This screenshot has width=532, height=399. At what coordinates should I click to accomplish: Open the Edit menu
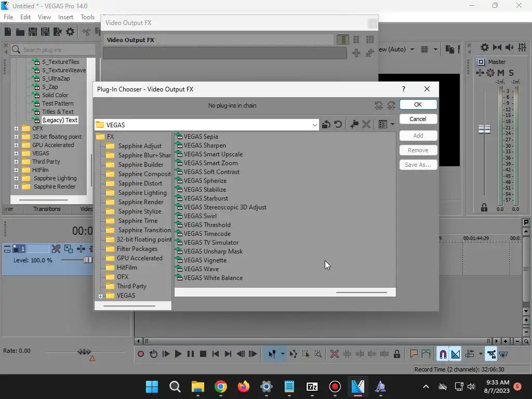(x=25, y=17)
